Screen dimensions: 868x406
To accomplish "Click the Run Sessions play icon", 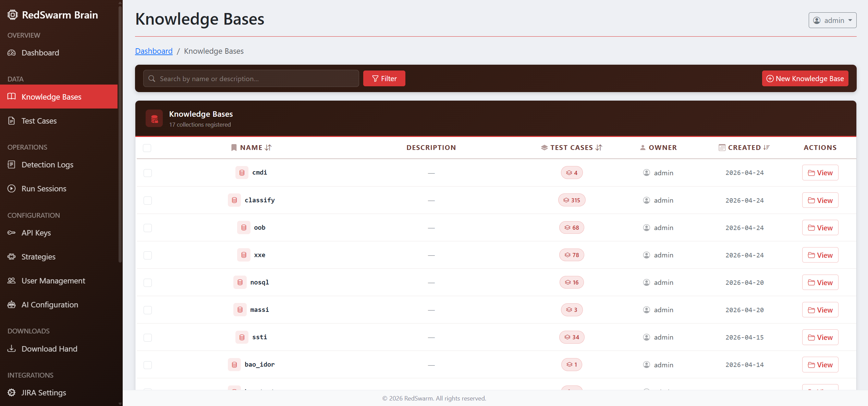I will [x=11, y=188].
